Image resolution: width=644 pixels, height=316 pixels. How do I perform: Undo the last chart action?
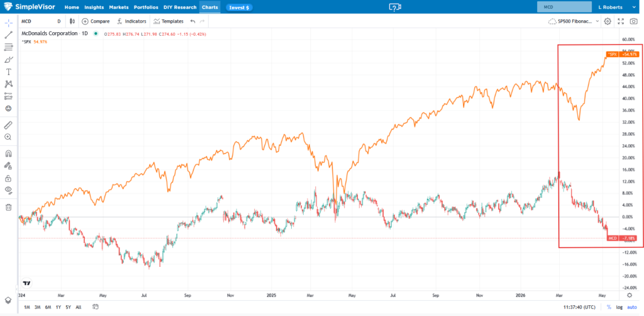pyautogui.click(x=192, y=21)
